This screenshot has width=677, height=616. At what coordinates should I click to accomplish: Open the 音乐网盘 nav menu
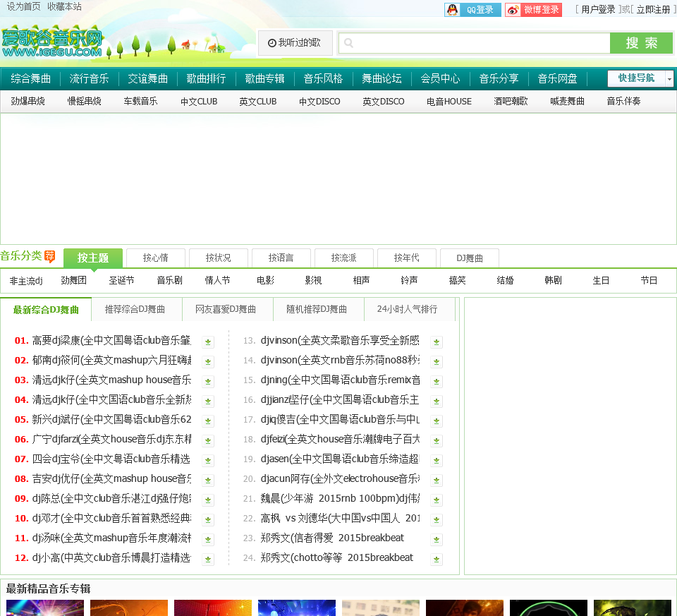[557, 78]
